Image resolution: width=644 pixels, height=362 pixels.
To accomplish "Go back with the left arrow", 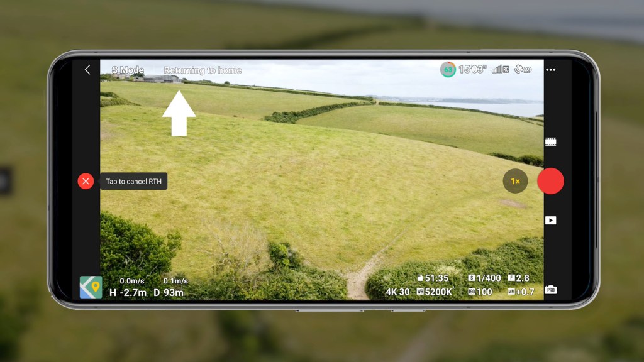I will pos(87,70).
